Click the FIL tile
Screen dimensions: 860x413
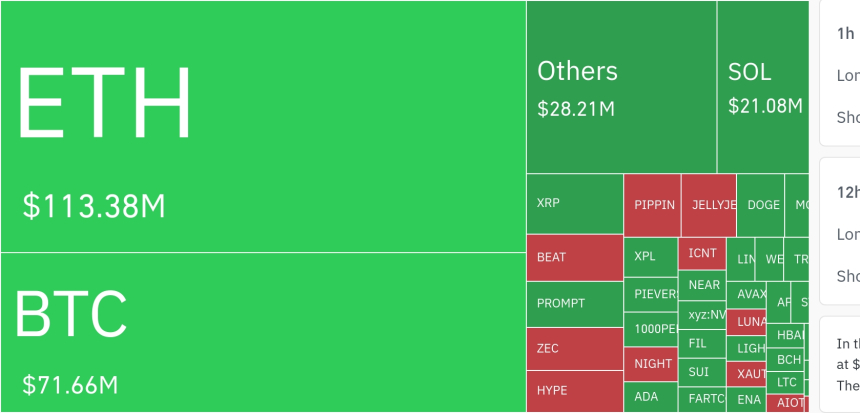click(x=702, y=343)
